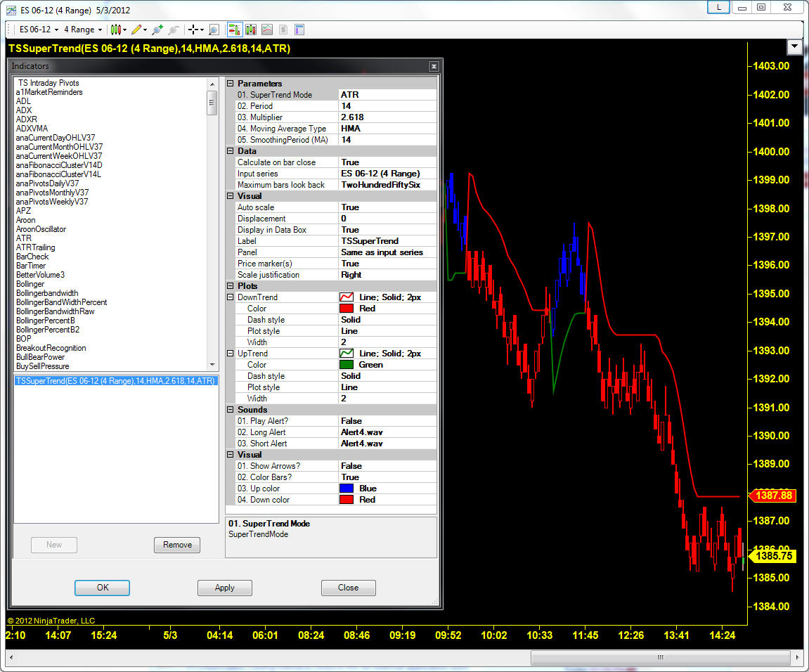
Task: Edit the Multiplier value 2.618
Action: pos(387,117)
